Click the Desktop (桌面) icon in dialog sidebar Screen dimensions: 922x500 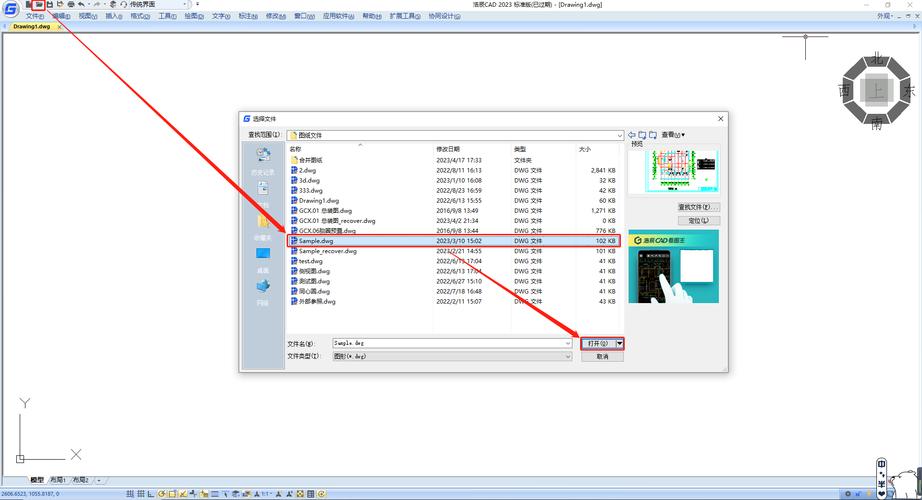pyautogui.click(x=263, y=256)
